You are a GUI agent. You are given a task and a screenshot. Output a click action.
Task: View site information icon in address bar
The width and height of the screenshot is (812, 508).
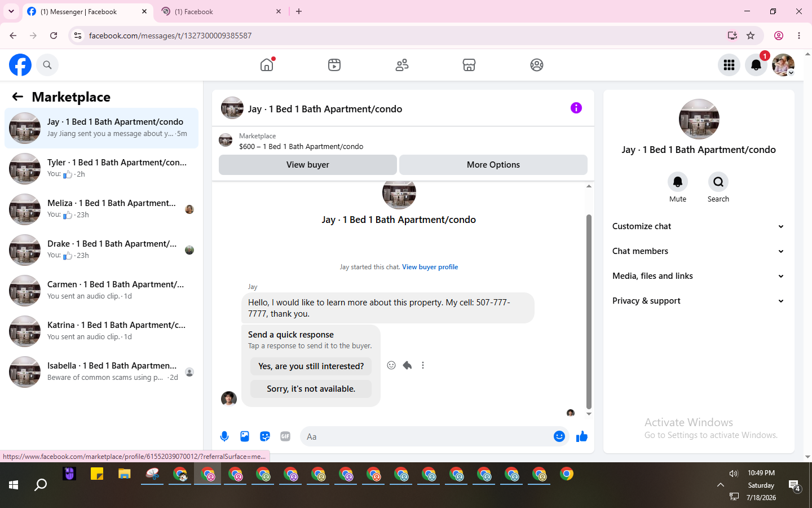[78, 36]
